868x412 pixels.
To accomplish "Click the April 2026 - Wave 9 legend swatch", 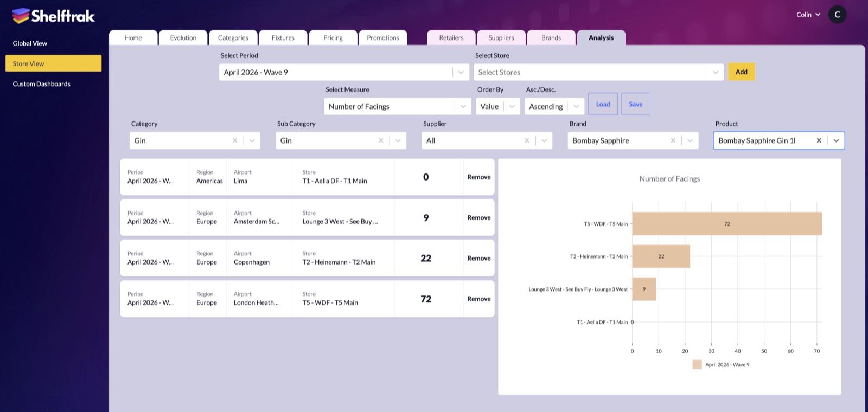I will point(697,365).
